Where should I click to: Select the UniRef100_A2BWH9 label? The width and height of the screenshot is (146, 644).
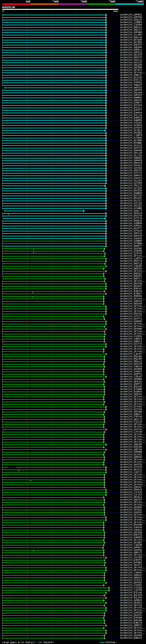point(131,241)
